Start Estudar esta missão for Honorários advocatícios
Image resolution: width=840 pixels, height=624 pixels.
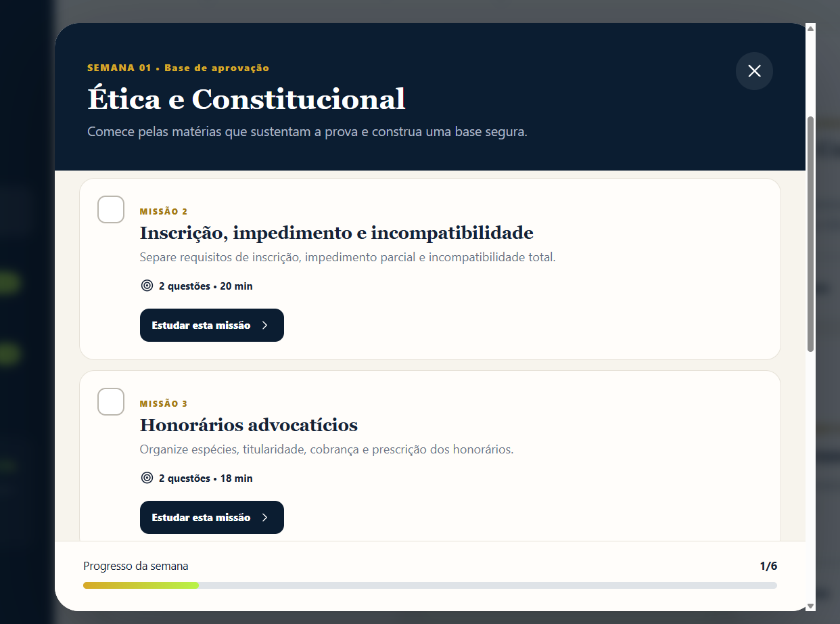[212, 518]
